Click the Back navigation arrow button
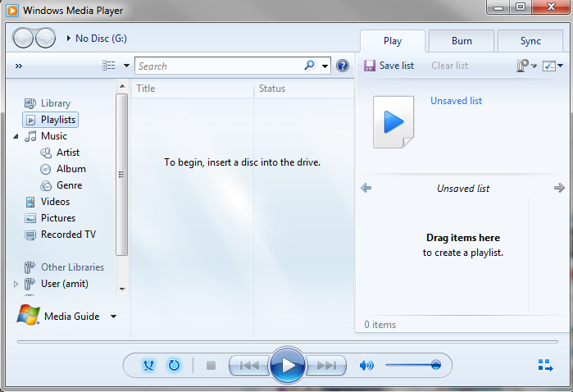Screen dimensions: 573x392 [24, 38]
